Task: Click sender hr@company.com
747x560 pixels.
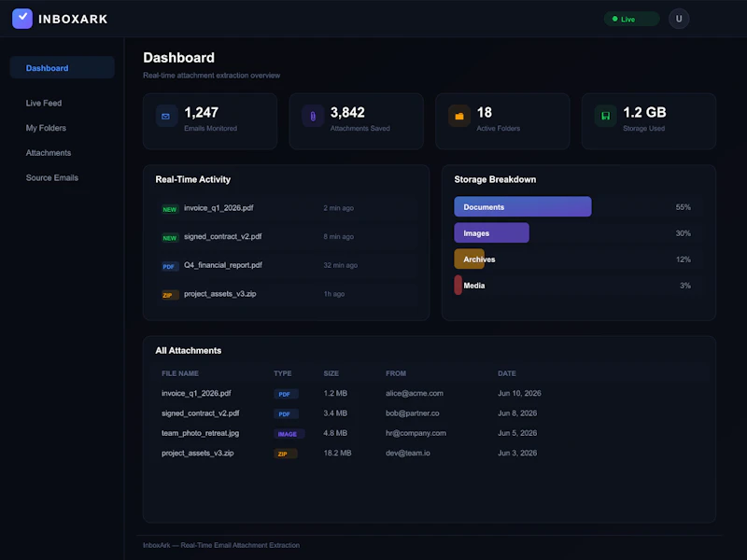Action: click(416, 433)
